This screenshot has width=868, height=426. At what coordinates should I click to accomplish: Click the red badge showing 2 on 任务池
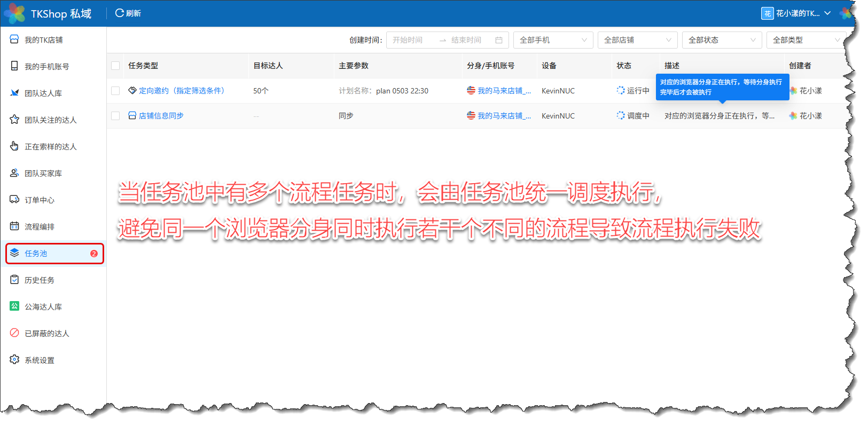[x=94, y=254]
